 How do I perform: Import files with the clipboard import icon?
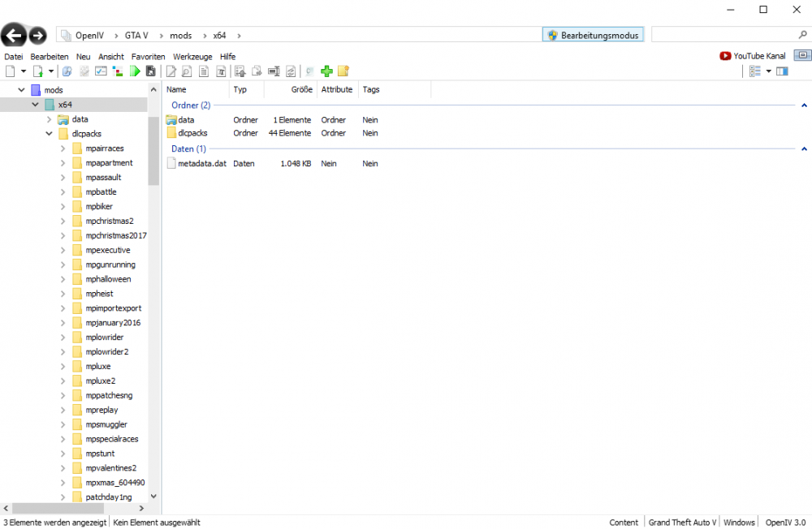(x=240, y=71)
